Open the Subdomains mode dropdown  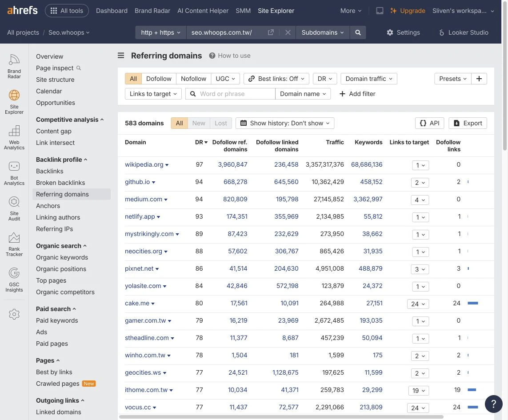(x=322, y=32)
